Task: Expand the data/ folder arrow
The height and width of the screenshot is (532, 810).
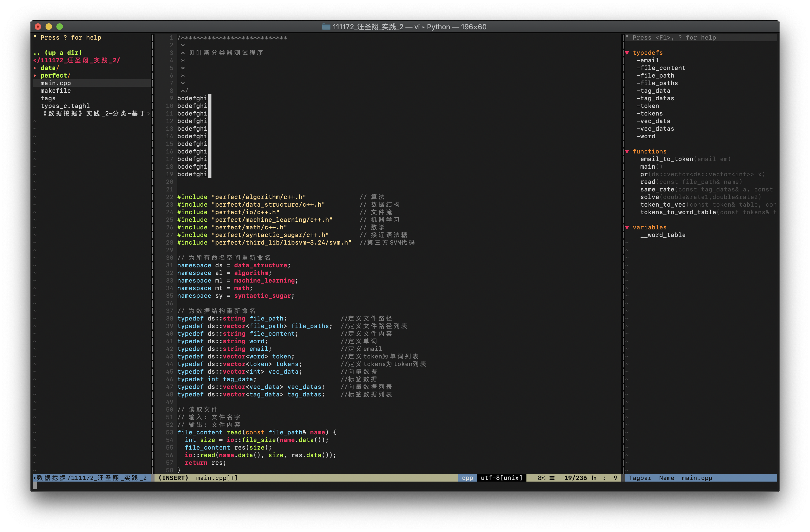Action: 35,68
